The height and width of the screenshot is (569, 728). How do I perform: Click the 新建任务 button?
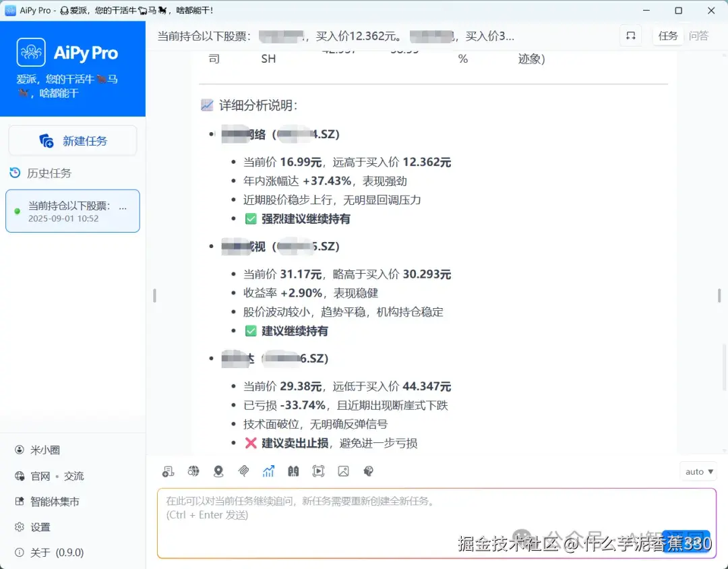(72, 140)
